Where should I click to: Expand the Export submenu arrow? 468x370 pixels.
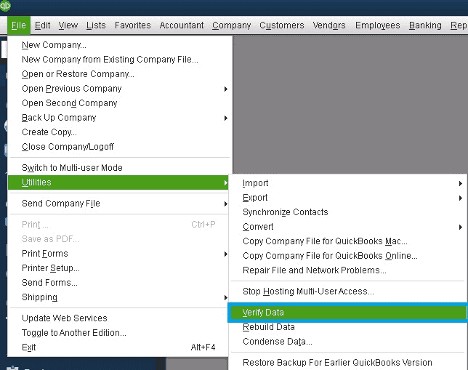pyautogui.click(x=460, y=198)
